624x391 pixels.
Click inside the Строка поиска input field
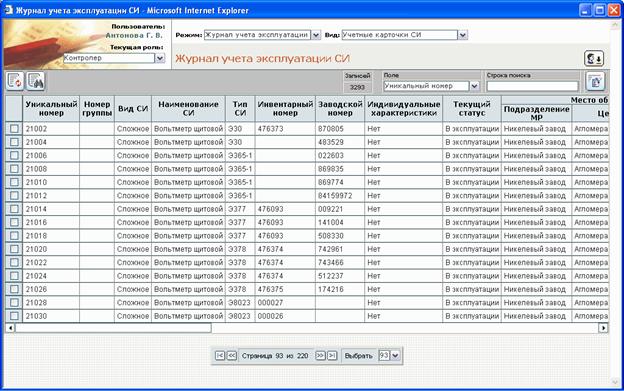(x=532, y=86)
